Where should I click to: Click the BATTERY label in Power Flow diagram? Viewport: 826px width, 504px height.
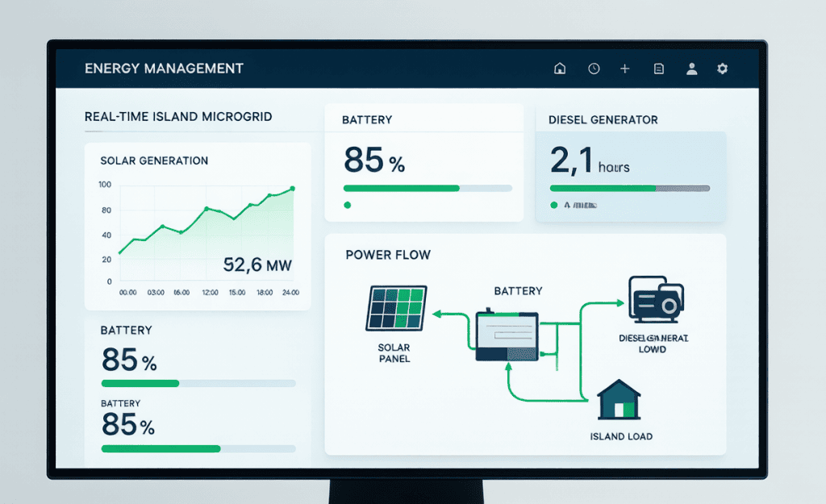[519, 291]
